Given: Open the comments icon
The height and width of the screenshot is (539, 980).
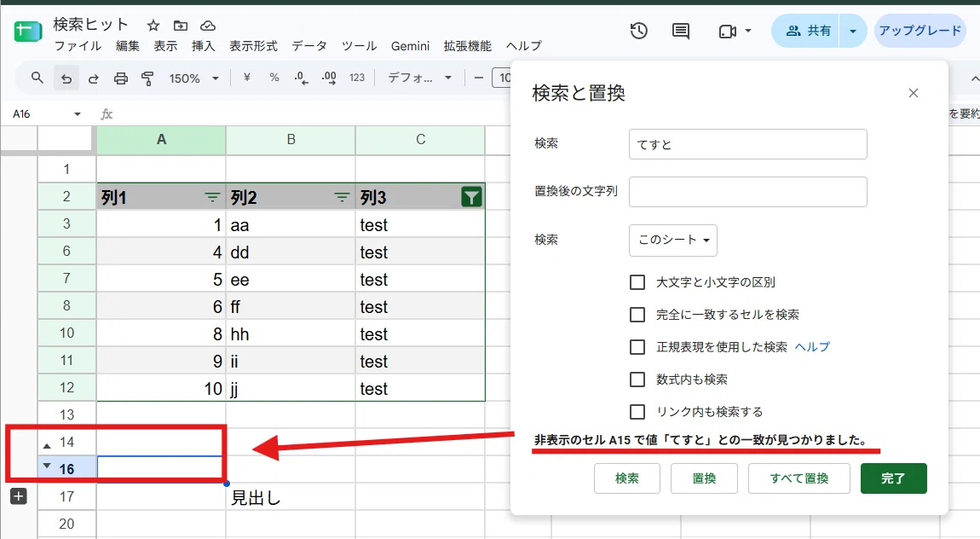Looking at the screenshot, I should pos(681,31).
